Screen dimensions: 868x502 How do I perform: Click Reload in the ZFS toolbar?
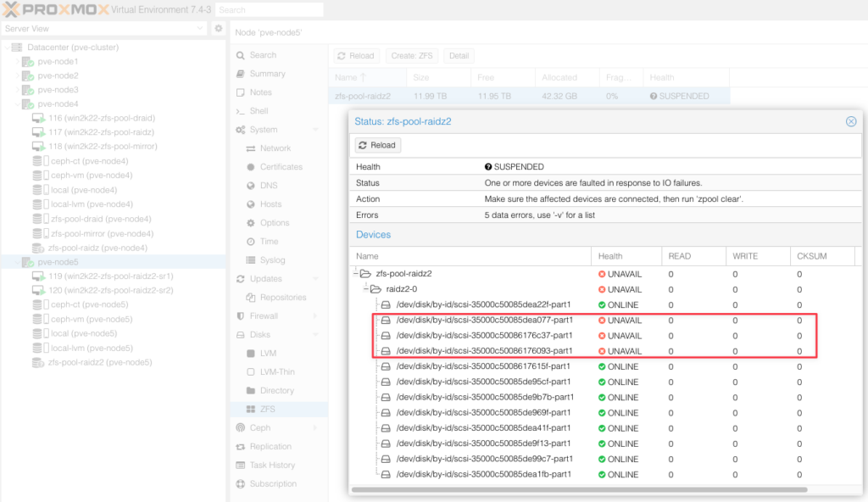(356, 55)
